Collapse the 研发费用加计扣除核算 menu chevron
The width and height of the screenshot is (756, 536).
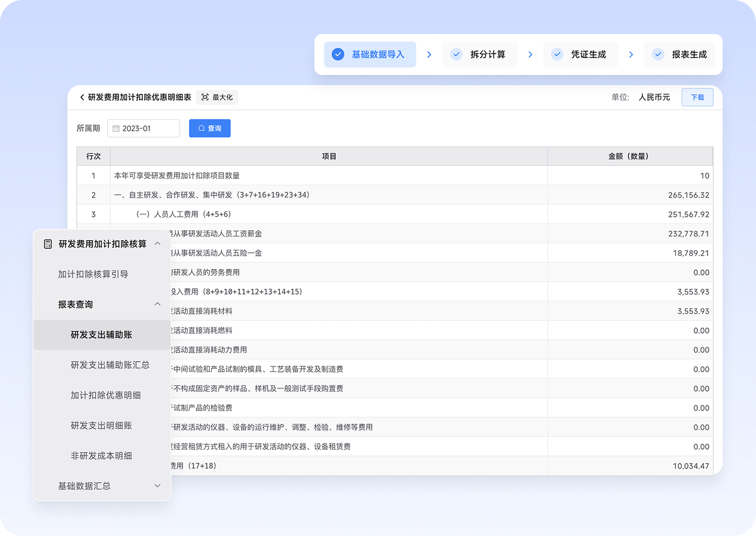157,244
